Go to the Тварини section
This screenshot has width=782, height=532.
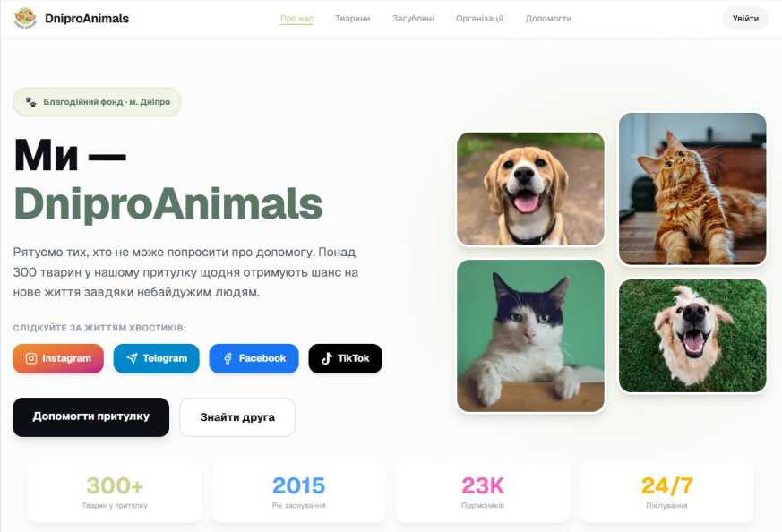[x=353, y=19]
